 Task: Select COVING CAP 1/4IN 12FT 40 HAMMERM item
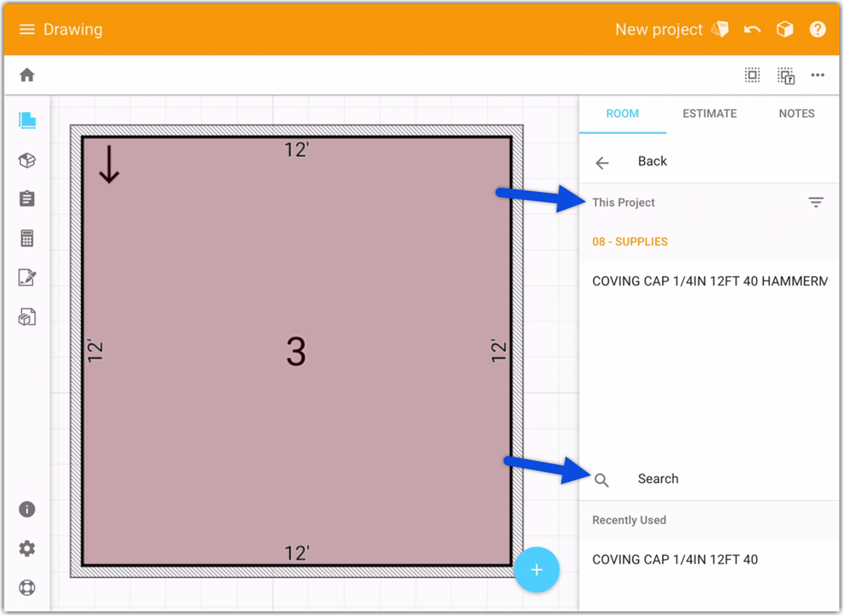point(709,281)
